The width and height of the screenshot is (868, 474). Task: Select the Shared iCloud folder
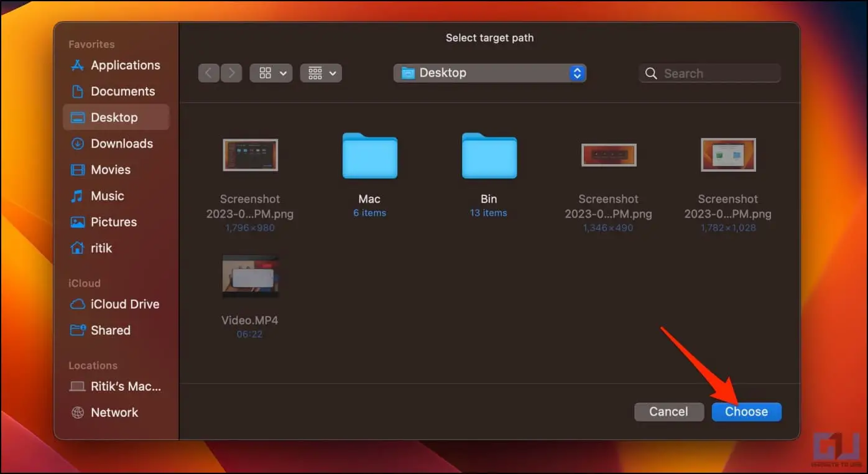coord(110,330)
